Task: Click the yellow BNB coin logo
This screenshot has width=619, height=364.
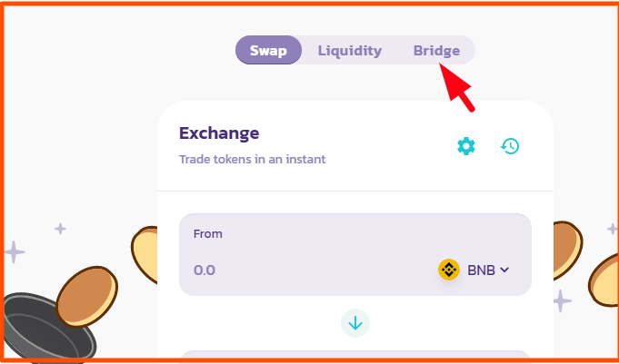Action: tap(449, 270)
